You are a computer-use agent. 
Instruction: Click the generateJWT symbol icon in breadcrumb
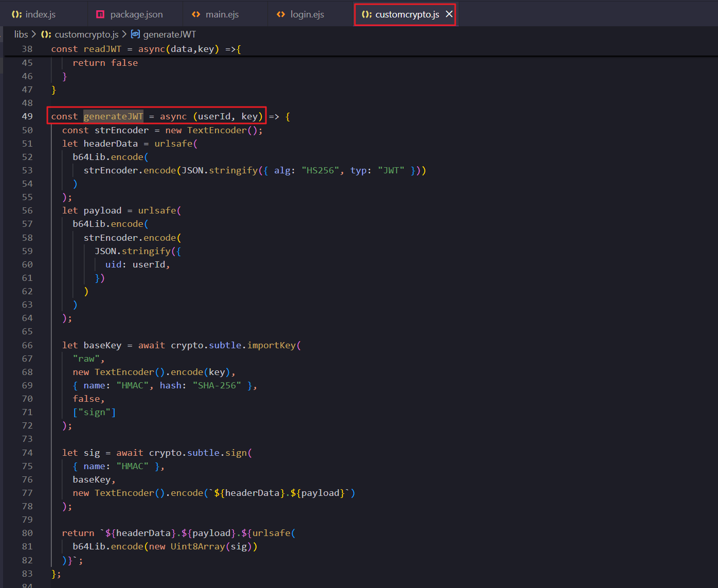click(135, 34)
